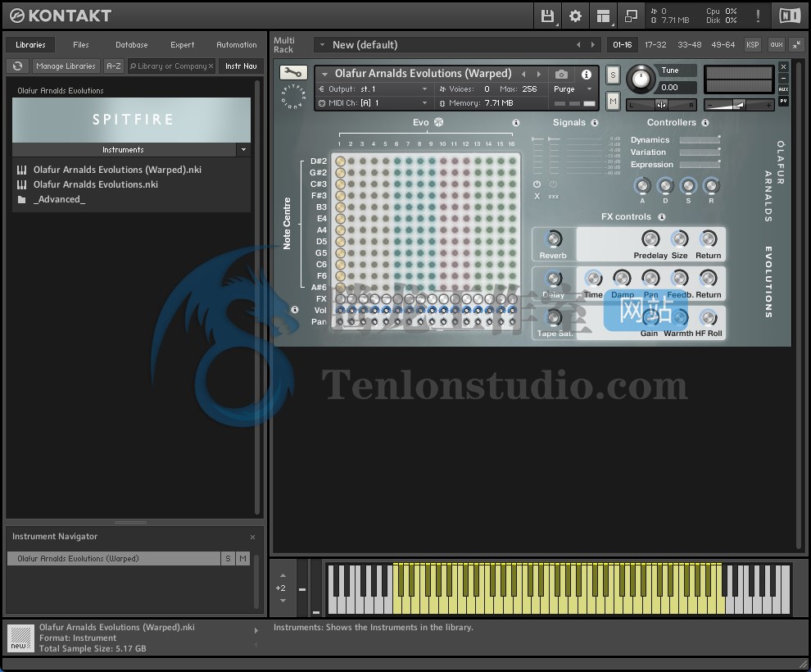Click the A-Z sort button
The height and width of the screenshot is (672, 811).
[113, 66]
